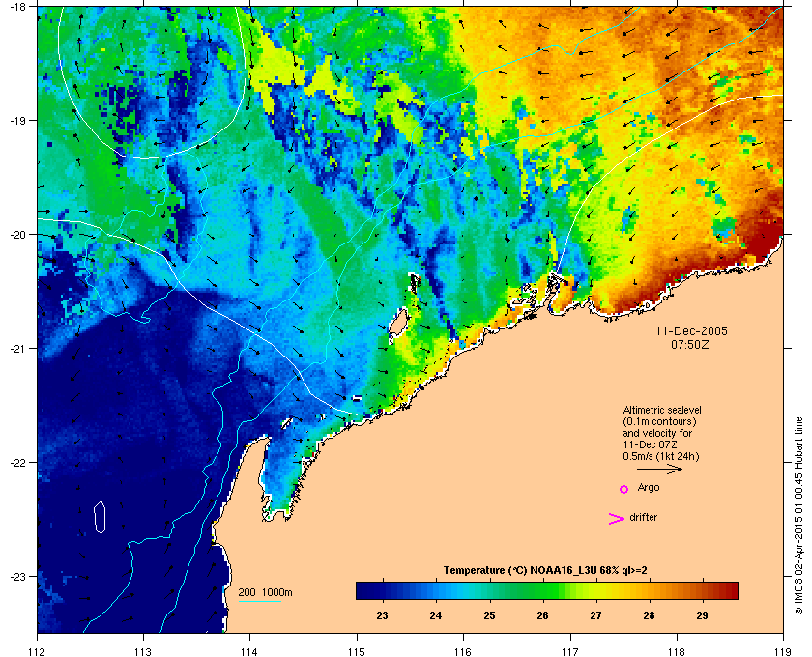Click the small closed white contour near 112.6E
Viewport: 812px width, 657px height.
pyautogui.click(x=100, y=517)
